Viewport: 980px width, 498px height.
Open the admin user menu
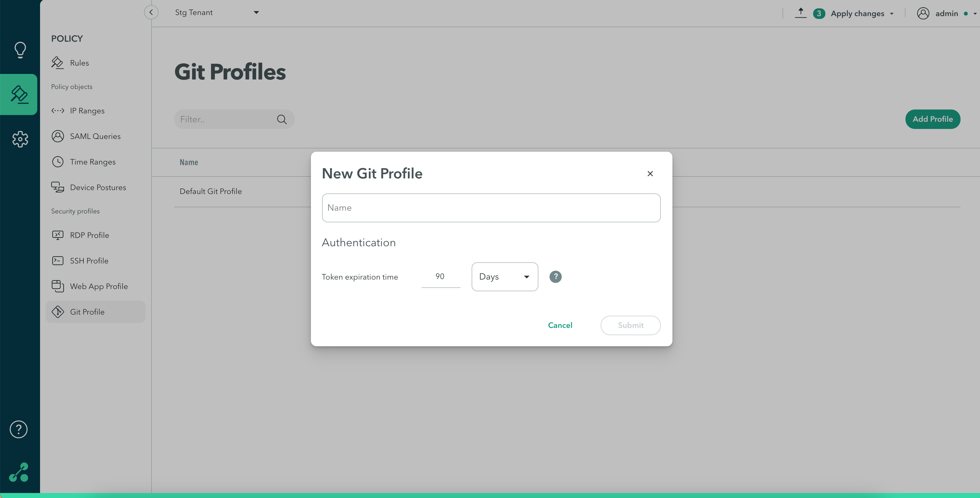pos(946,14)
